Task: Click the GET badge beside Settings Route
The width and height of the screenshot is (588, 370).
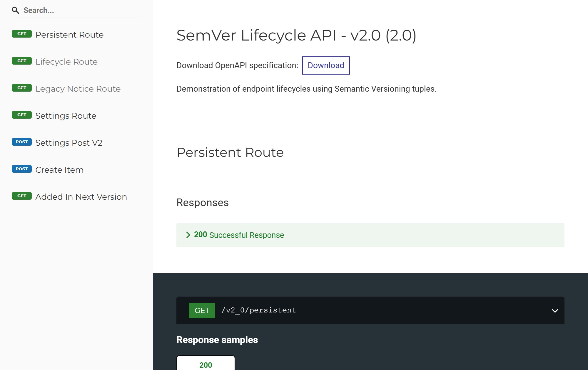Action: (x=22, y=115)
